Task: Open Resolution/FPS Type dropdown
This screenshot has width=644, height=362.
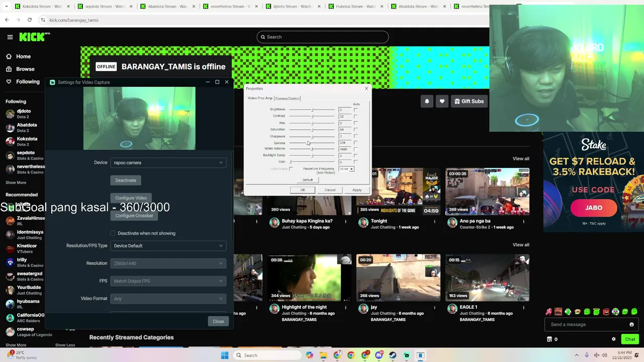Action: point(168,246)
